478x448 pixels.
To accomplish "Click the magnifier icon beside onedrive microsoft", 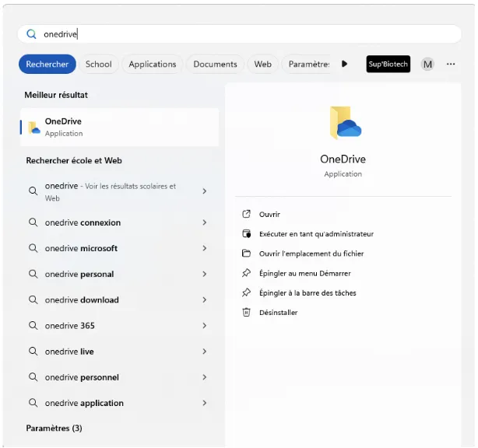I will [33, 248].
